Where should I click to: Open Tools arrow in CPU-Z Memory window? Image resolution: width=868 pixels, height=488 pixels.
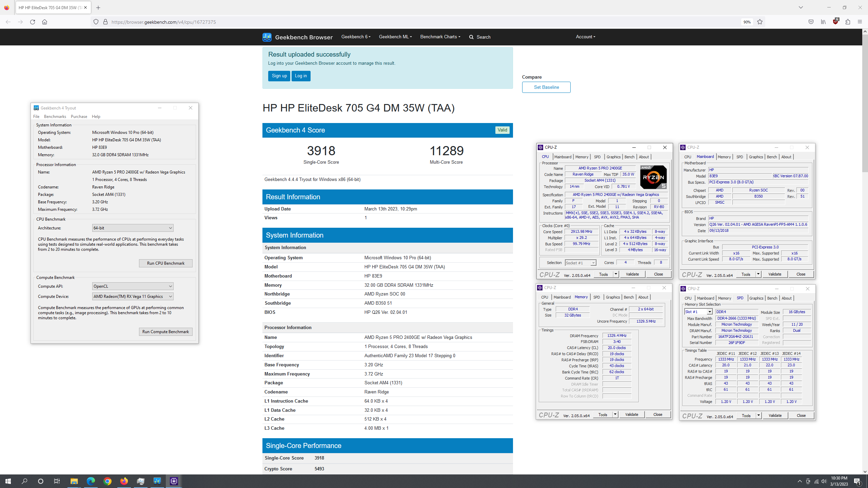(x=615, y=414)
